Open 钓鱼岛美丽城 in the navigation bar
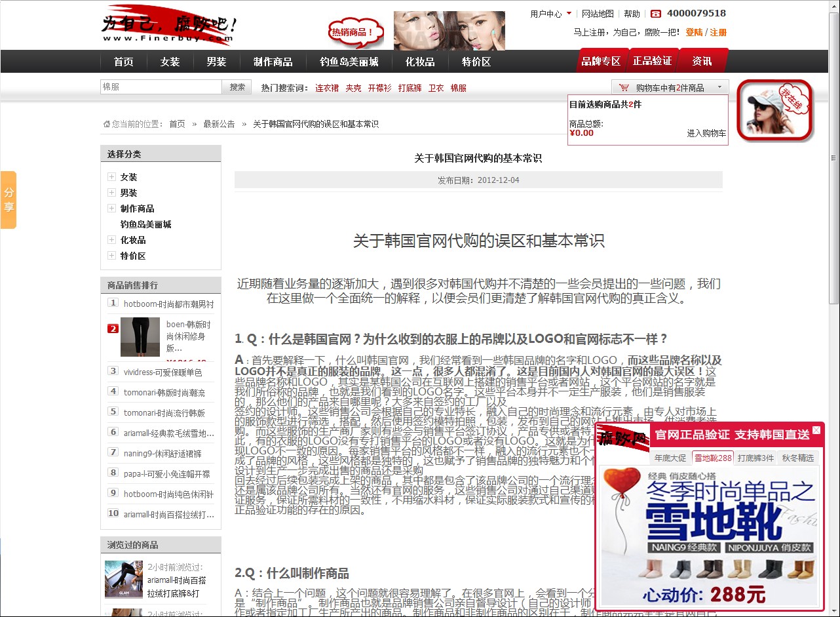Screen dimensions: 840x617 tap(349, 62)
